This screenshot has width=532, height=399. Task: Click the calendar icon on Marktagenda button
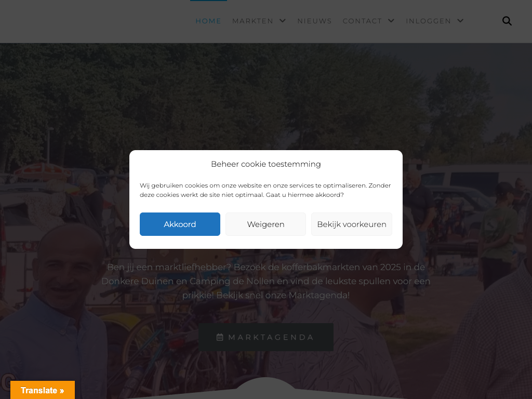point(220,337)
